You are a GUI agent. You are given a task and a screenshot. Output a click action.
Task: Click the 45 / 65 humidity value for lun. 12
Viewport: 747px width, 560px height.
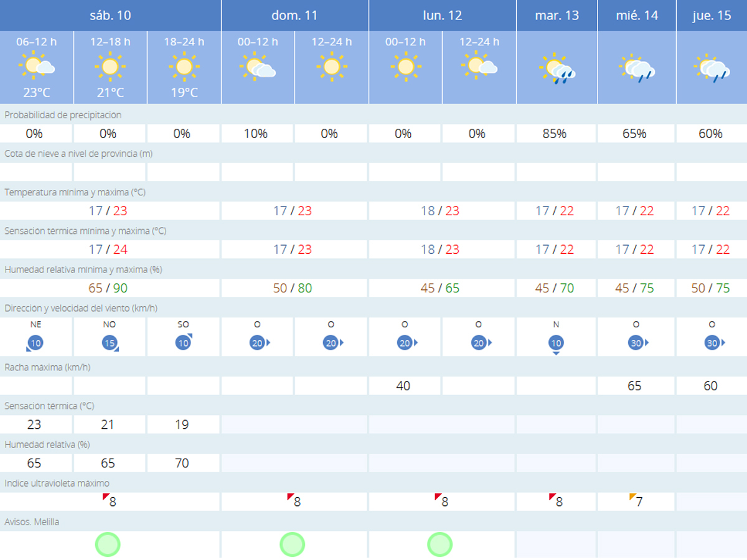(x=440, y=288)
